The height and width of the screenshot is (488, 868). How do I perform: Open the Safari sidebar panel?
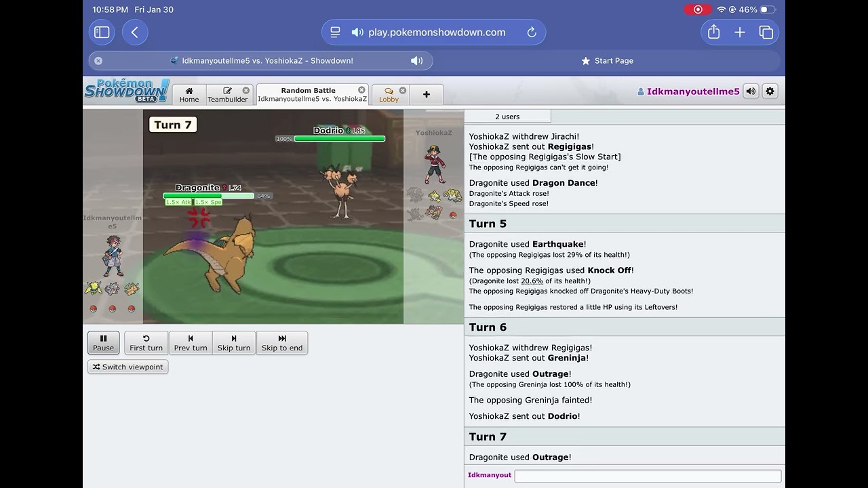click(x=102, y=32)
